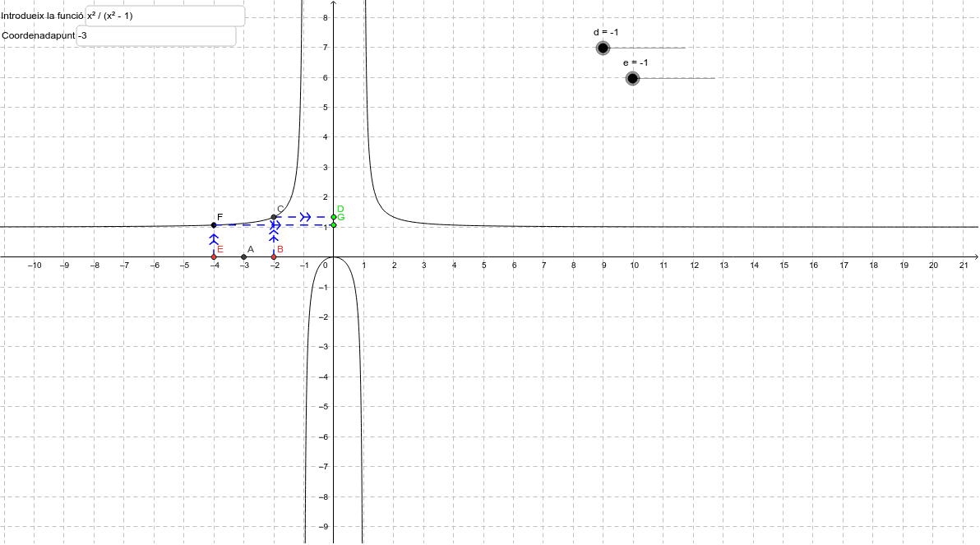Click y-axis tick label -5

[324, 407]
